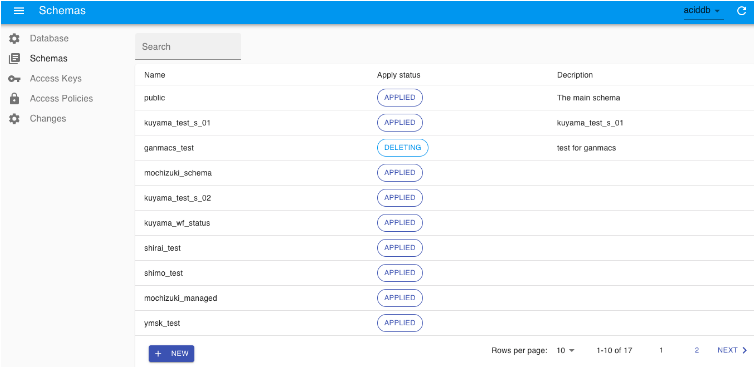Click the NEW schema button

pos(171,354)
